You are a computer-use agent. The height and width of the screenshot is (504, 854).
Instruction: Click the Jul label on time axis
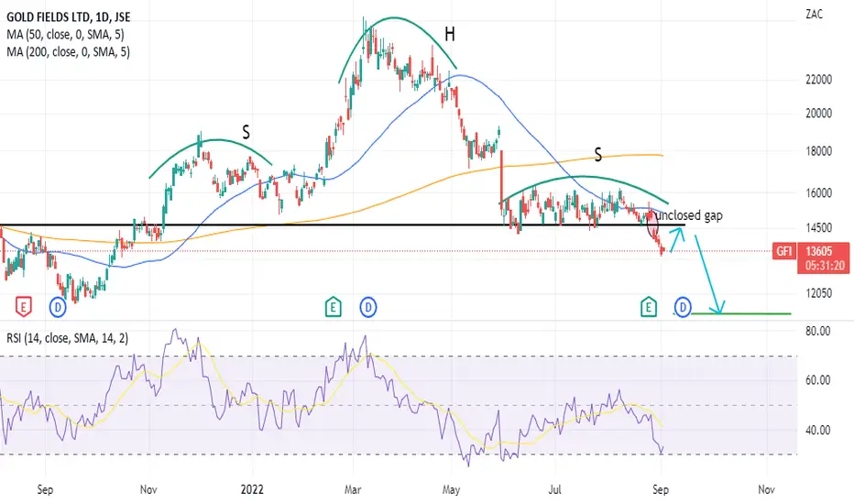tap(554, 489)
